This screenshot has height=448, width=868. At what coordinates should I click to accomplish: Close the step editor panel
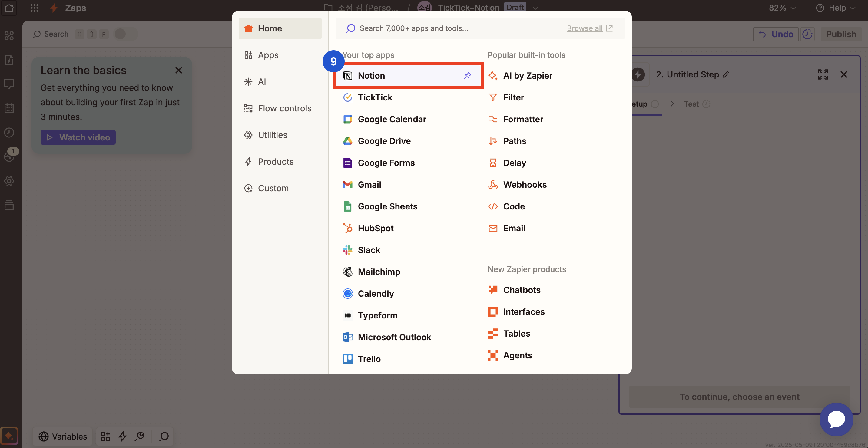coord(843,74)
